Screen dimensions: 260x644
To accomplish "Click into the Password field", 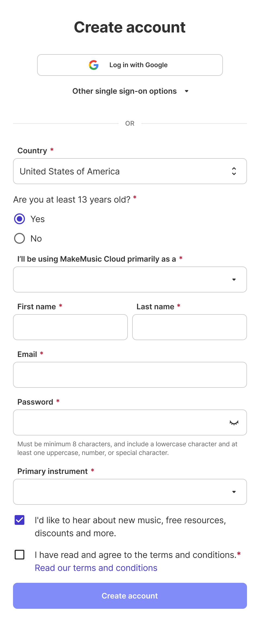I will (119, 422).
